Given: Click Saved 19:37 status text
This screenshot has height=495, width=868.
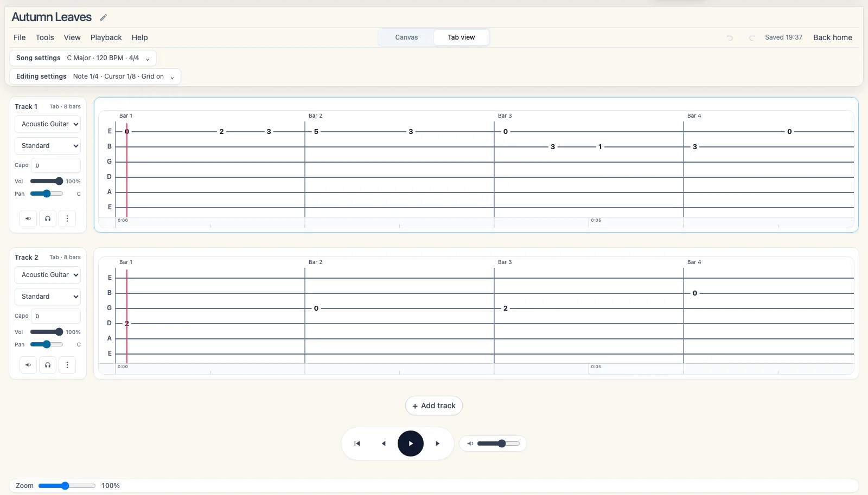Looking at the screenshot, I should [x=783, y=37].
